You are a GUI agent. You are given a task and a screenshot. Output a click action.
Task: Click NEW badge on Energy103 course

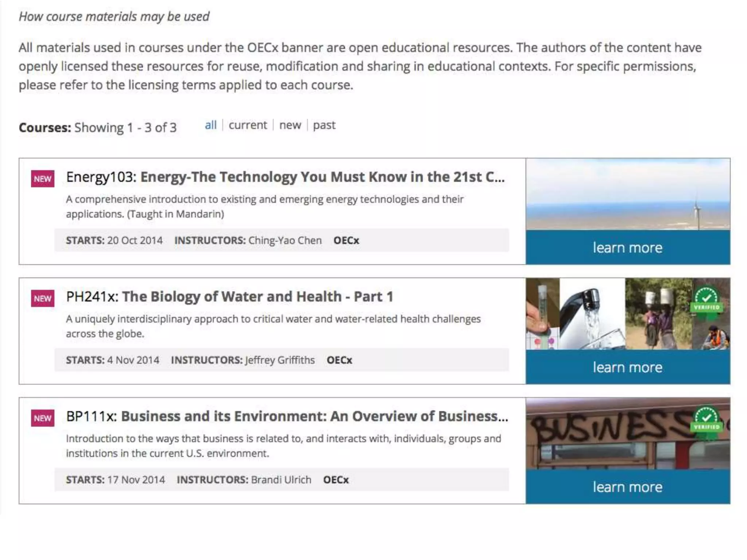[43, 179]
